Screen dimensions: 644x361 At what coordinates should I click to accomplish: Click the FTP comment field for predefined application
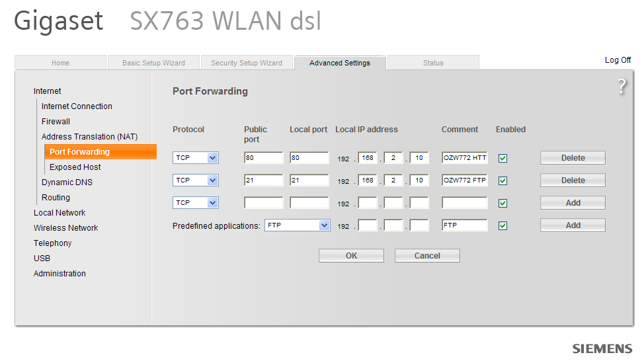[465, 225]
